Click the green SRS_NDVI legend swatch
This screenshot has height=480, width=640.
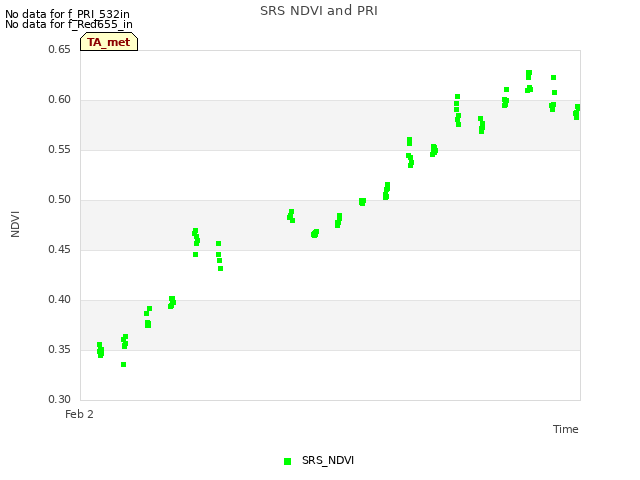[287, 461]
